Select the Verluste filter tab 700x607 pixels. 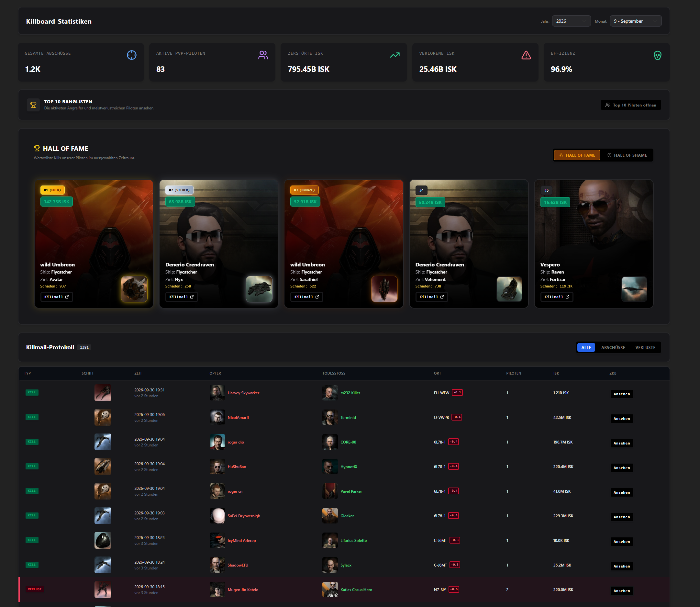click(x=645, y=348)
